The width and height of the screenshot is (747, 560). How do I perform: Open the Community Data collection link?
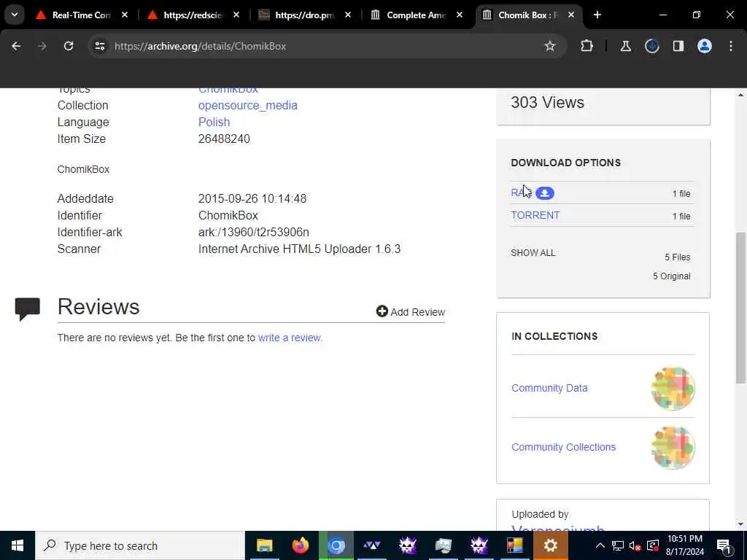[x=549, y=388]
